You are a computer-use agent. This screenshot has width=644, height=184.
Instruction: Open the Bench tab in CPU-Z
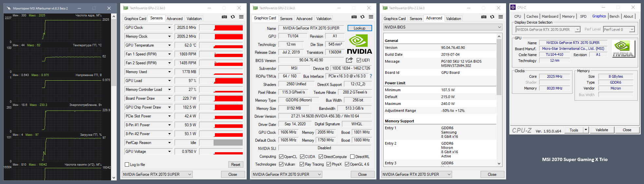coord(614,16)
